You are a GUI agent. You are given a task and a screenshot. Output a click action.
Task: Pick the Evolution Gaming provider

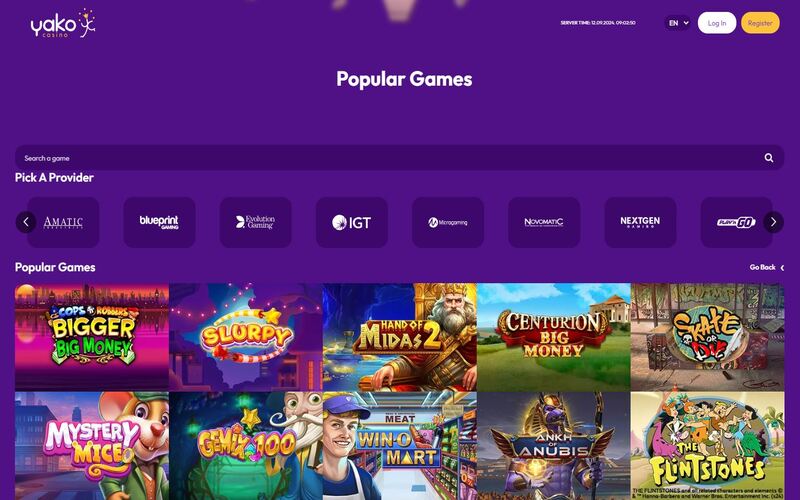tap(256, 222)
